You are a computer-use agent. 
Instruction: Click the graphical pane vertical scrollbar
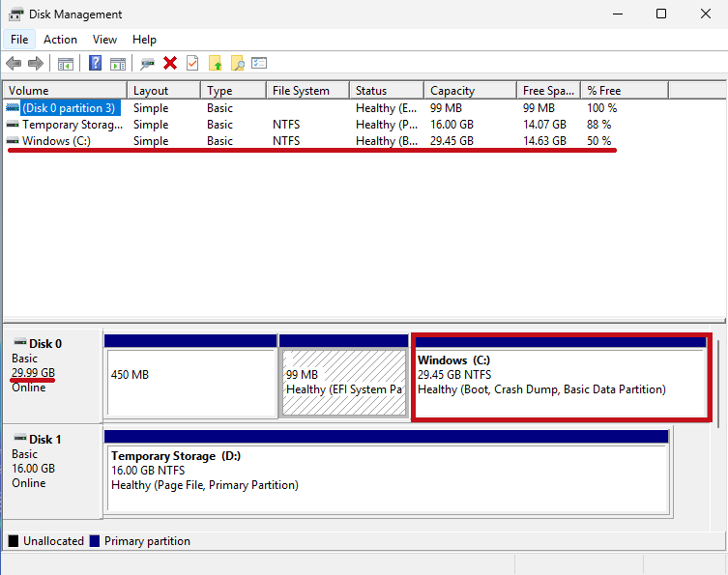coord(717,384)
